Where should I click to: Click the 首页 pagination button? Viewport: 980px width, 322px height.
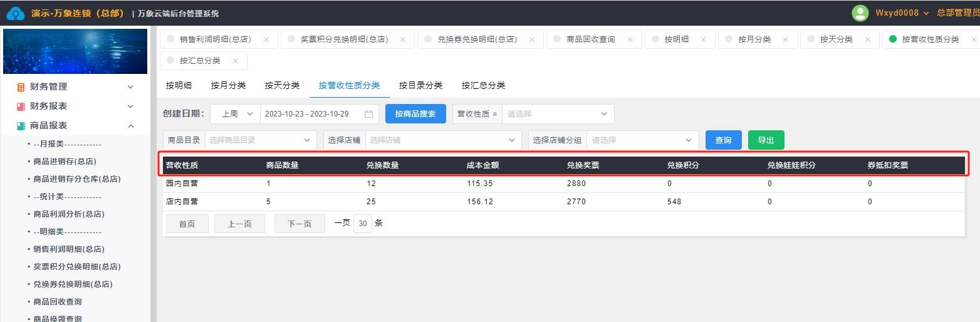187,224
